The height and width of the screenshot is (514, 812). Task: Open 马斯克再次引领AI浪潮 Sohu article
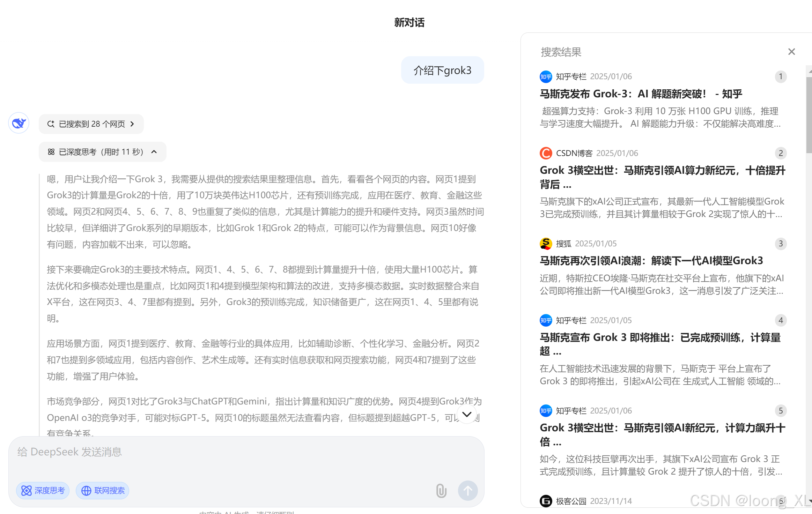651,261
